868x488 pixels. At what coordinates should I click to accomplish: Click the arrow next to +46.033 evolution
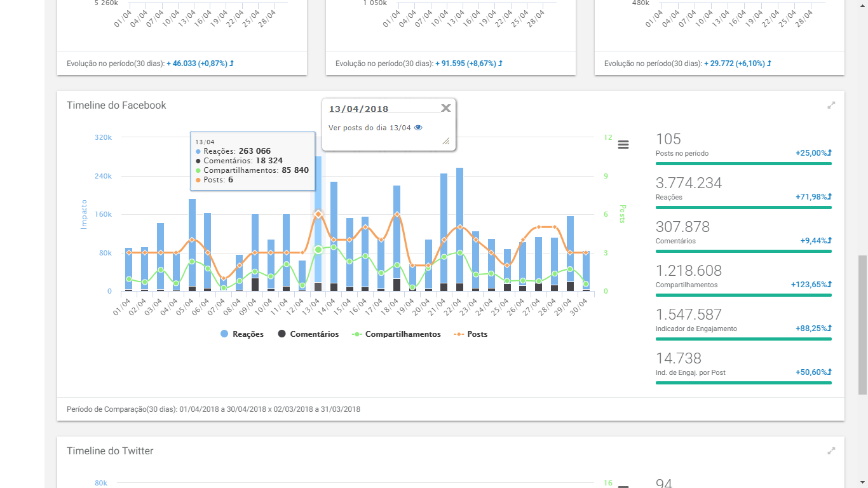tap(232, 64)
